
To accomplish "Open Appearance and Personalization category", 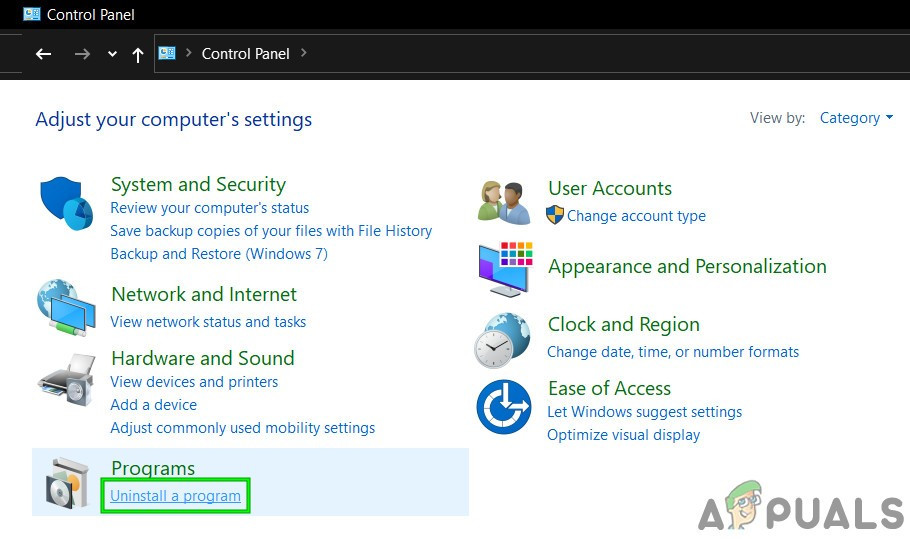I will tap(687, 267).
